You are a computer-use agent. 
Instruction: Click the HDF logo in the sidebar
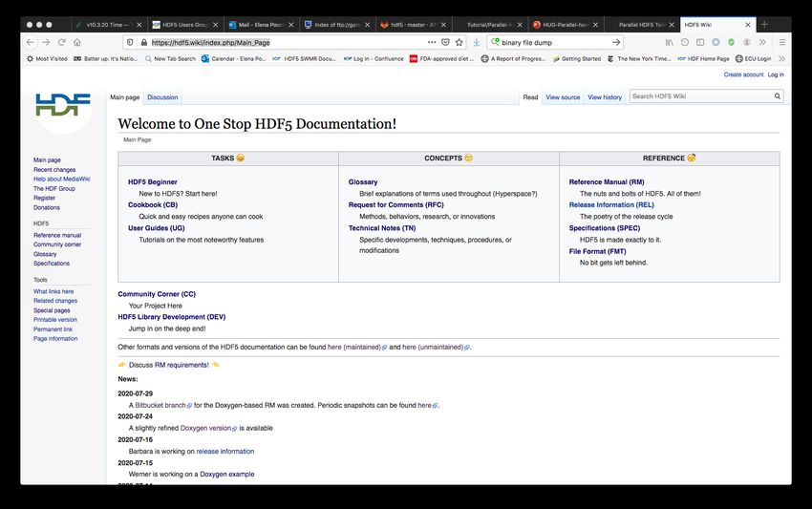63,105
